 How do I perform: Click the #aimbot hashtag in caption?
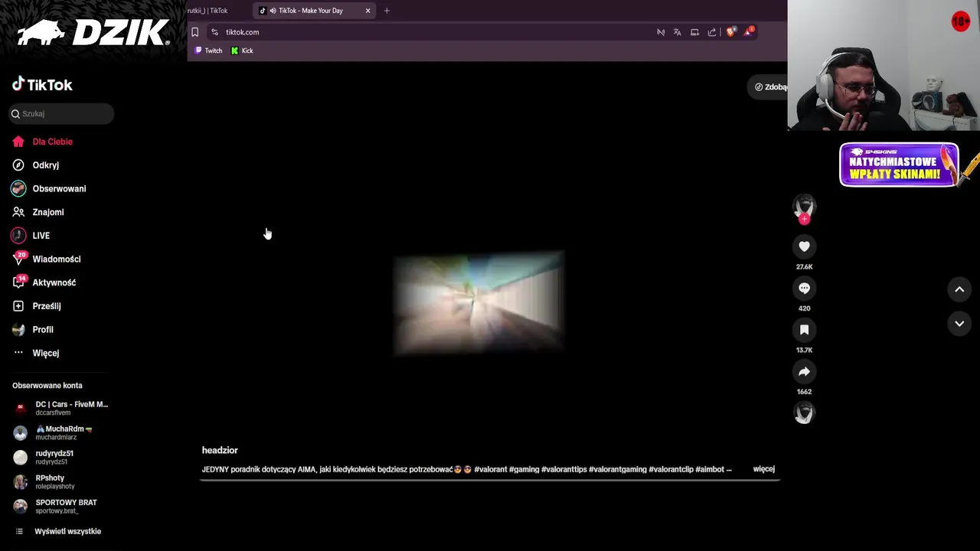(x=710, y=469)
